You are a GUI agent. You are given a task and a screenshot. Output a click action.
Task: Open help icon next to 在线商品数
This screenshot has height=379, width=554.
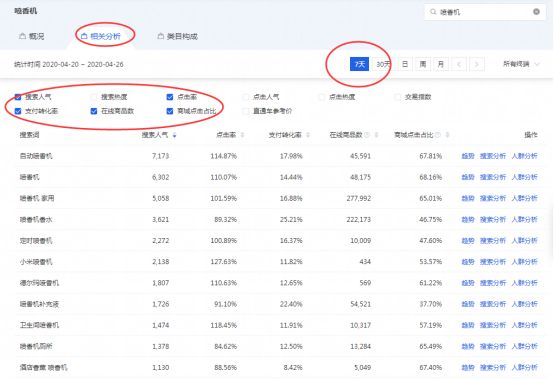point(367,135)
